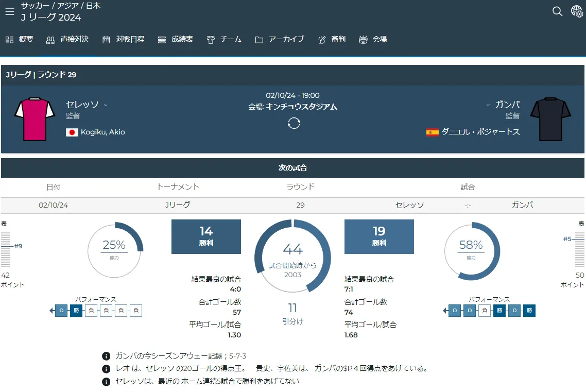Image resolution: width=586 pixels, height=392 pixels.
Task: Click the 44 matches donut chart
Action: [292, 256]
